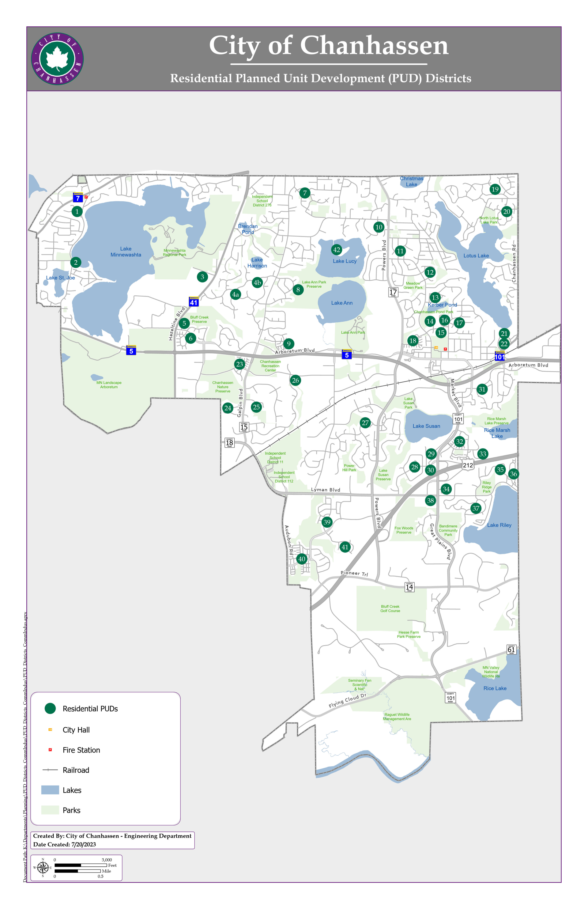The height and width of the screenshot is (909, 588).
Task: Select PUD marker 10 near Powers Blvd
Action: pos(379,227)
